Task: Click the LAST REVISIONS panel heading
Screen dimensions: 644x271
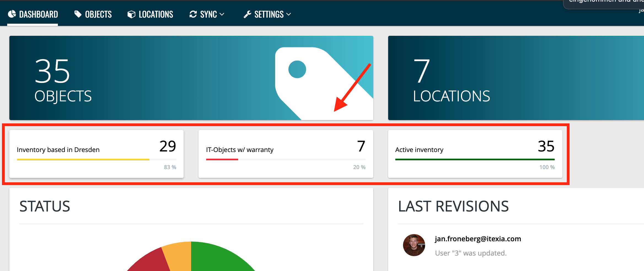Action: [x=454, y=206]
